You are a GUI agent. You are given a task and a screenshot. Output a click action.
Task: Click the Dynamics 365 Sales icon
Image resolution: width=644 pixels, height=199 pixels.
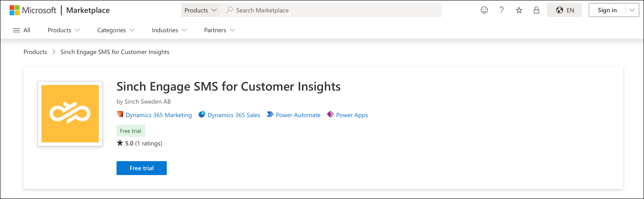pos(202,114)
